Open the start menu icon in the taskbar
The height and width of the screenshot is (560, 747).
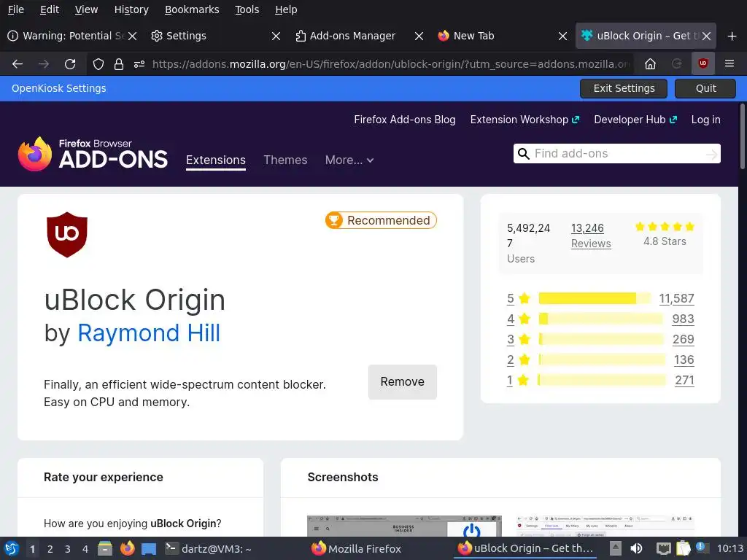coord(12,548)
